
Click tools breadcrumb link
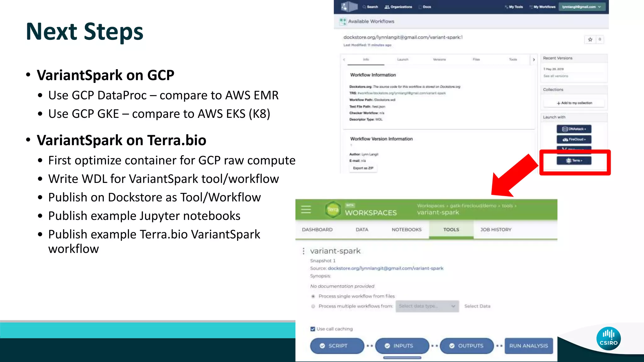coord(507,206)
